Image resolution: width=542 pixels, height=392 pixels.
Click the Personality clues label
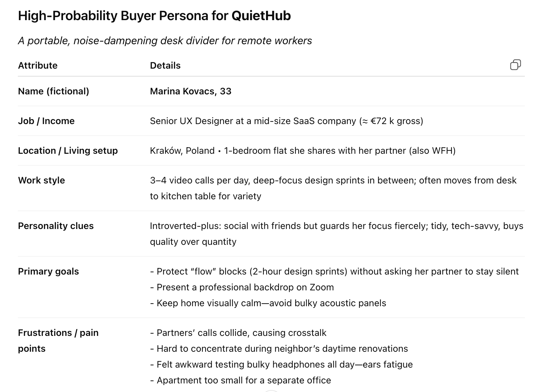click(x=56, y=226)
